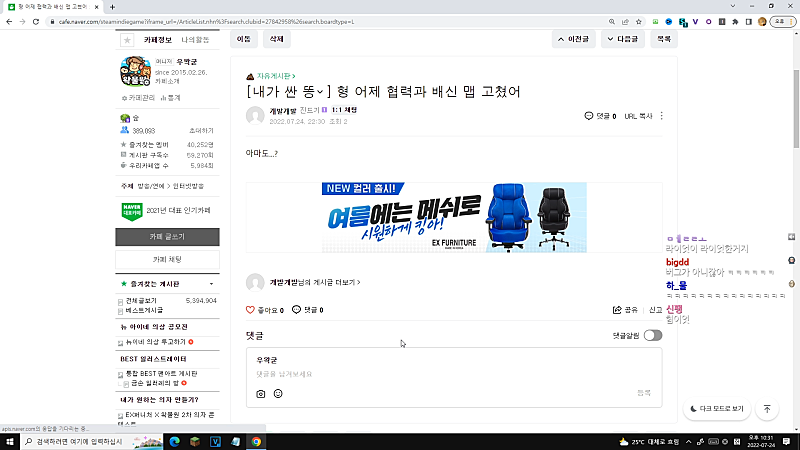Image resolution: width=800 pixels, height=450 pixels.
Task: Switch to the 나의활동 tab
Action: tap(195, 40)
